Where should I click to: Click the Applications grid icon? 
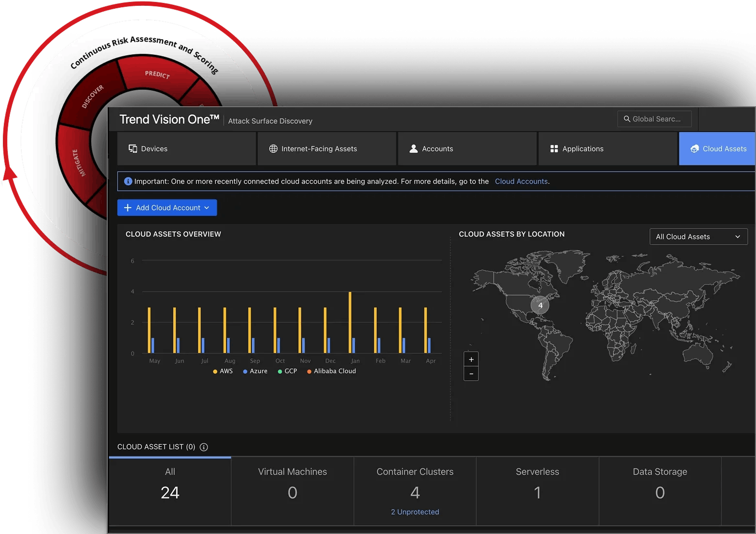(554, 149)
